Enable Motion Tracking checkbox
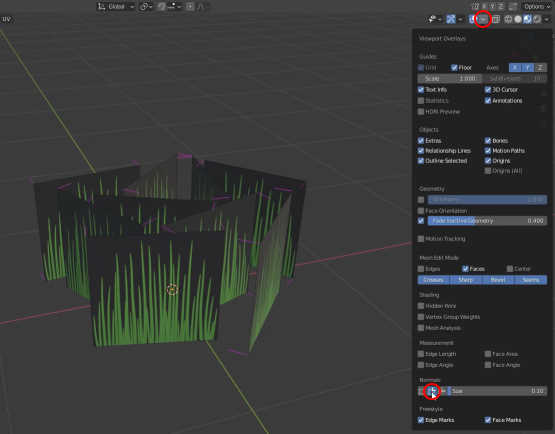This screenshot has width=555, height=434. click(x=421, y=239)
